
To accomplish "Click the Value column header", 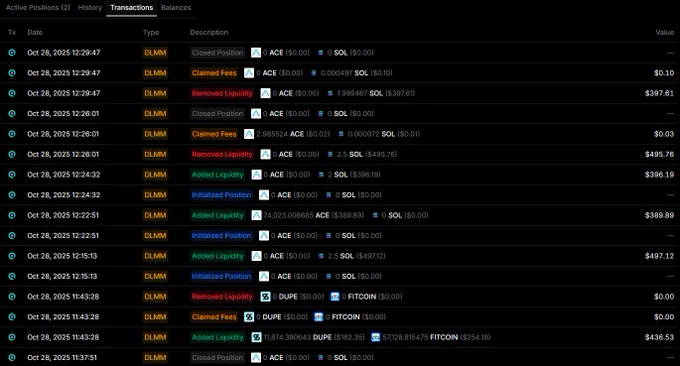I will [x=664, y=33].
